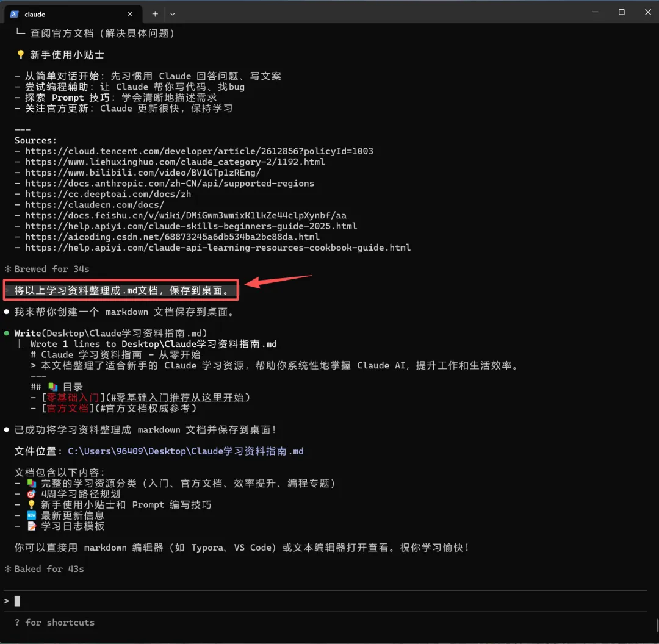Click the "Brewed for 34s" status
The image size is (659, 644).
click(x=46, y=269)
